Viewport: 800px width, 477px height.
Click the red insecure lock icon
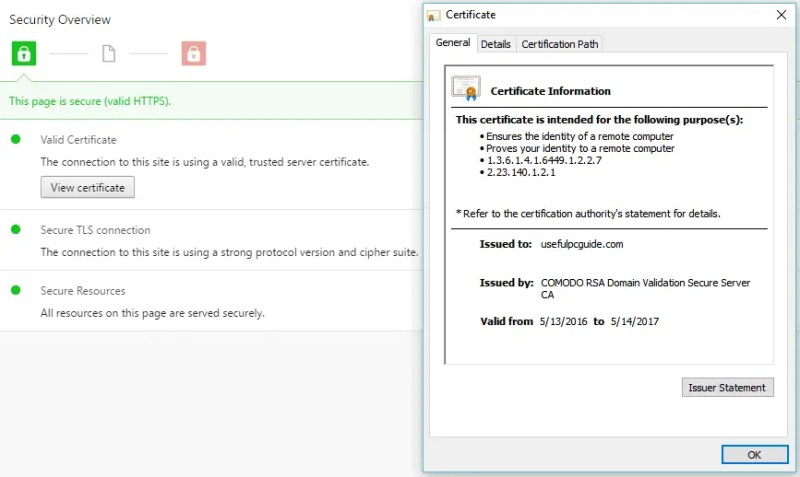tap(193, 53)
